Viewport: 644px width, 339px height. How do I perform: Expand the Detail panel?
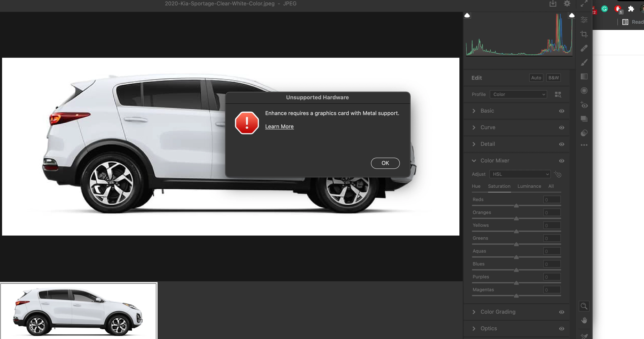pyautogui.click(x=487, y=144)
